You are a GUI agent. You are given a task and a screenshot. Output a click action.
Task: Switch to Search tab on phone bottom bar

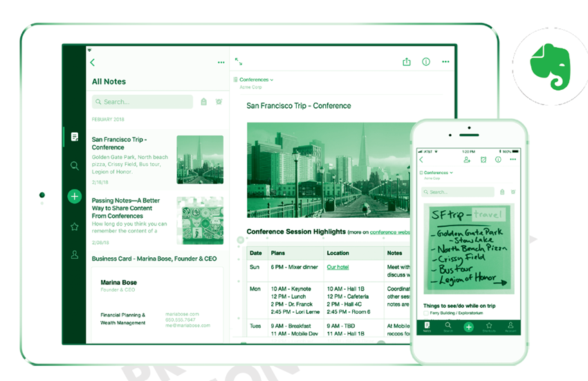pyautogui.click(x=448, y=327)
